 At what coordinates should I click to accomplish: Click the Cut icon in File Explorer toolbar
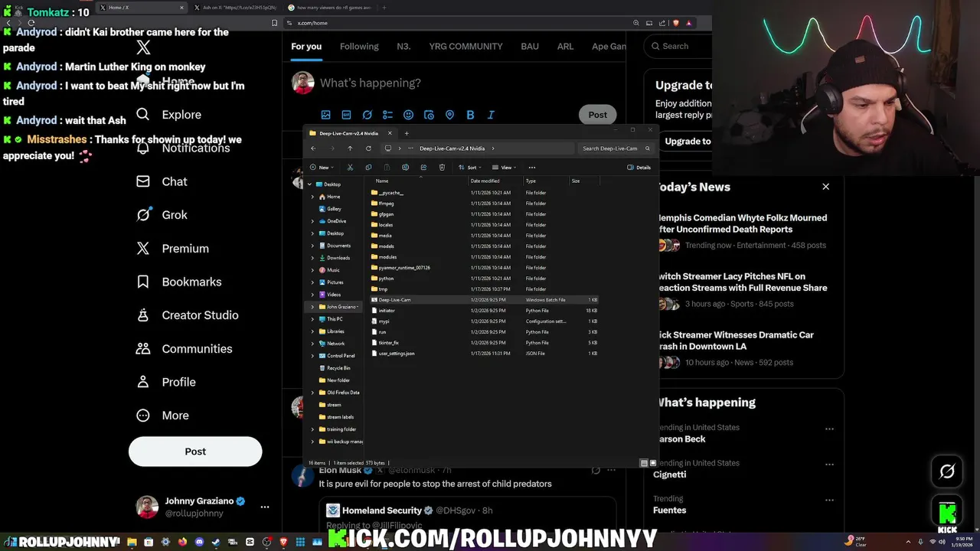(350, 168)
